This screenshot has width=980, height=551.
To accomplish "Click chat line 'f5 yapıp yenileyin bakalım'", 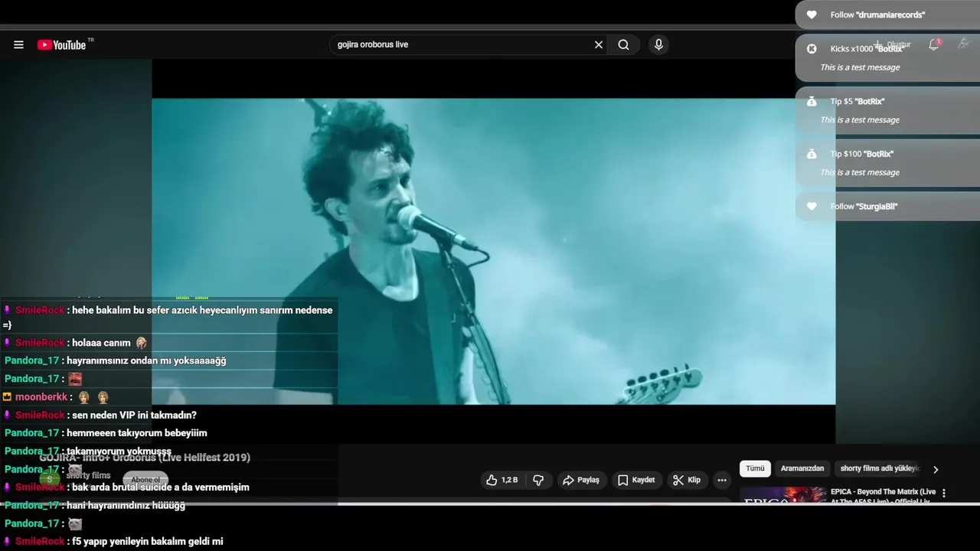I will coord(147,542).
